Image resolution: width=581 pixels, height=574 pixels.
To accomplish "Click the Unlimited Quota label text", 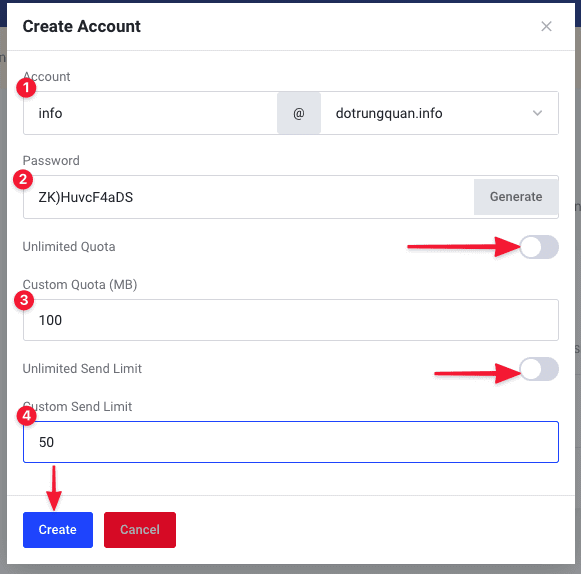I will pyautogui.click(x=69, y=246).
